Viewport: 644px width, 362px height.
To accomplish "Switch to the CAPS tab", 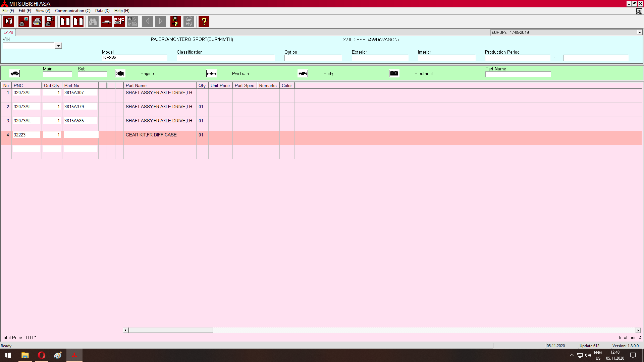I will click(x=8, y=33).
